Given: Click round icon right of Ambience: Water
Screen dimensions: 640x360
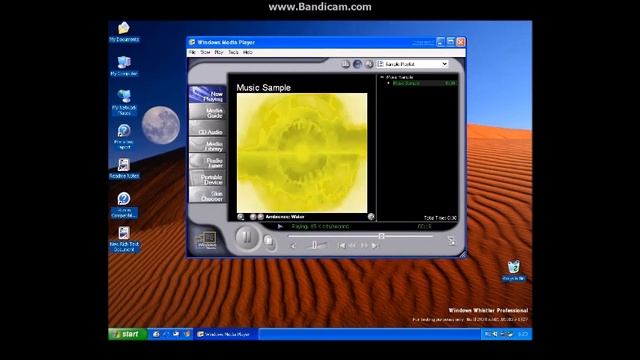Looking at the screenshot, I should 371,217.
